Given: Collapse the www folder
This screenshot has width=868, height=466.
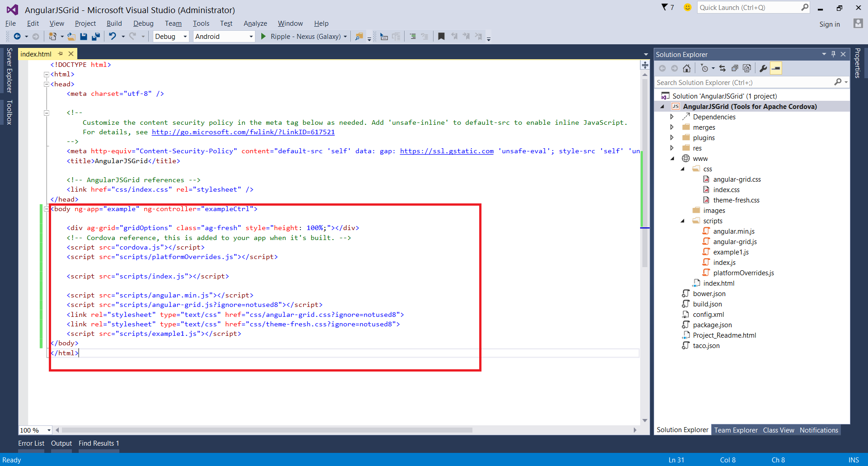Looking at the screenshot, I should pos(672,159).
